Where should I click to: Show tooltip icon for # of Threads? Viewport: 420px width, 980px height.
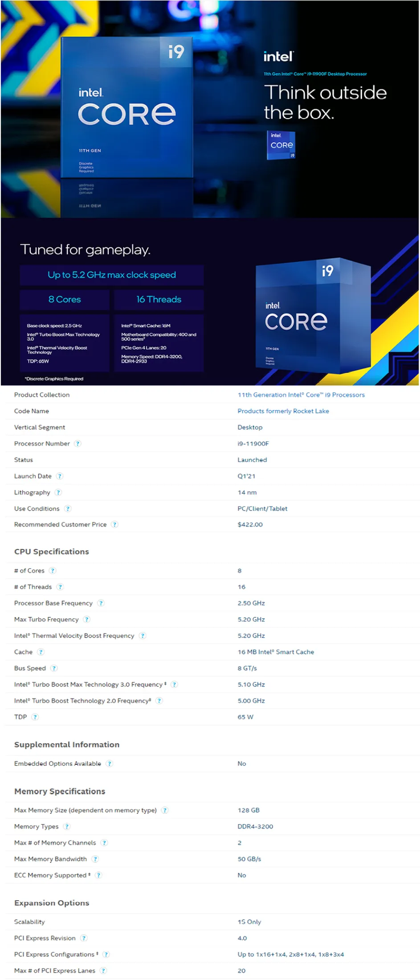pyautogui.click(x=60, y=587)
